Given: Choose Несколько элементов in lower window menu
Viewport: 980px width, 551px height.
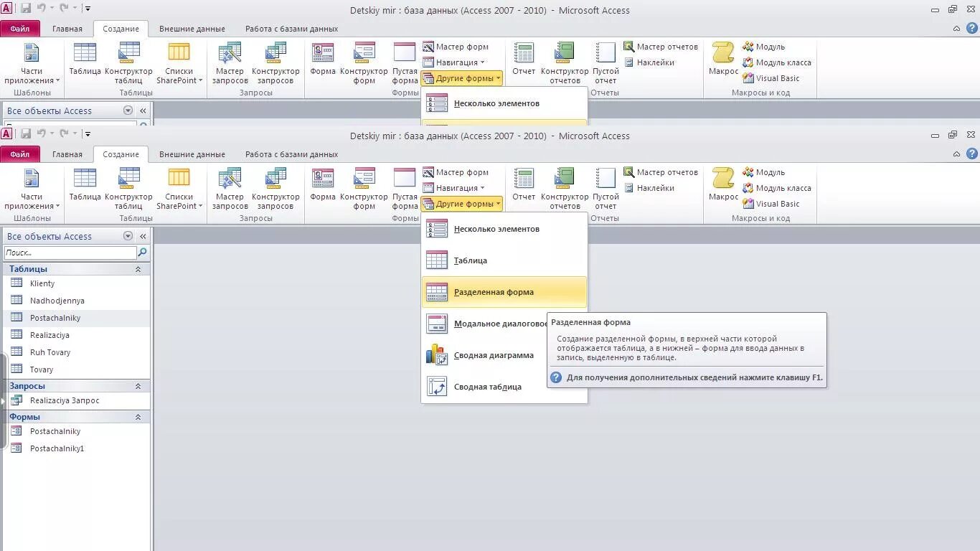Looking at the screenshot, I should pos(504,229).
